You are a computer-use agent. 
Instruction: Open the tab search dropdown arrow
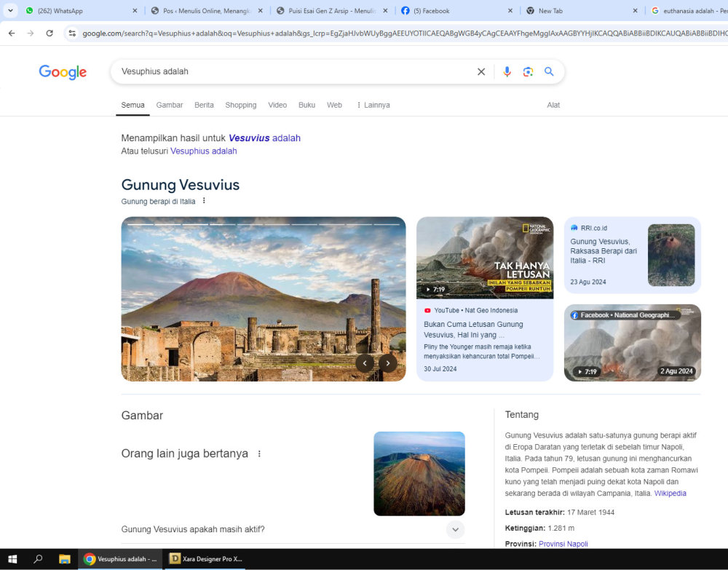pyautogui.click(x=10, y=11)
